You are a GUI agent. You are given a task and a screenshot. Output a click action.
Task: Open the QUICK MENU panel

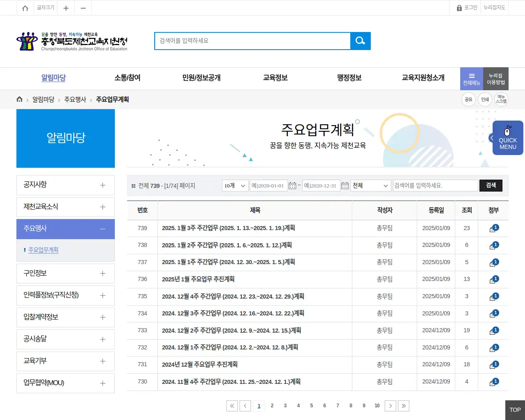507,138
